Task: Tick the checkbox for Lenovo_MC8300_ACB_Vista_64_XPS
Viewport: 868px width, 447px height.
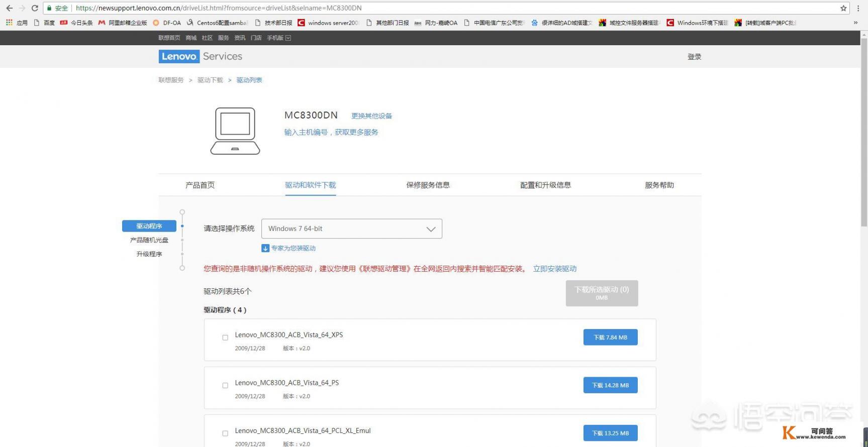Action: (225, 338)
